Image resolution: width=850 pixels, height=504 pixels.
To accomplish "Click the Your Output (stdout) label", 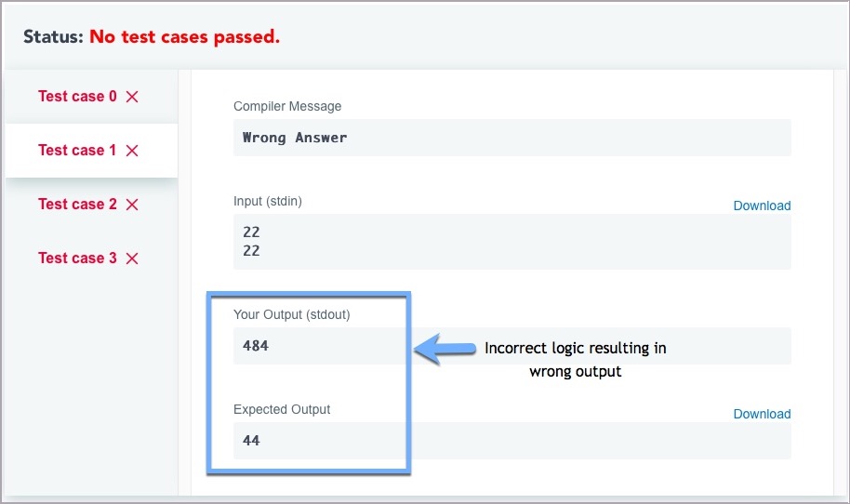I will (x=292, y=314).
